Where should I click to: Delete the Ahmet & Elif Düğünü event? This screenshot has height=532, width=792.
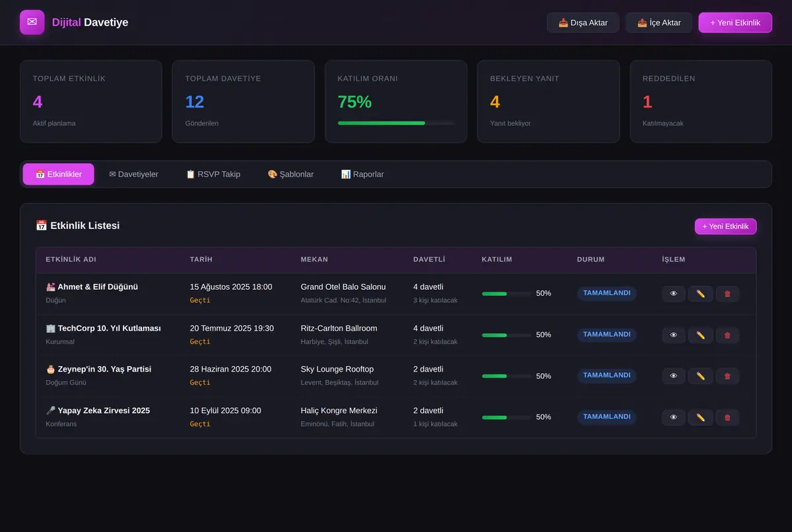click(727, 294)
